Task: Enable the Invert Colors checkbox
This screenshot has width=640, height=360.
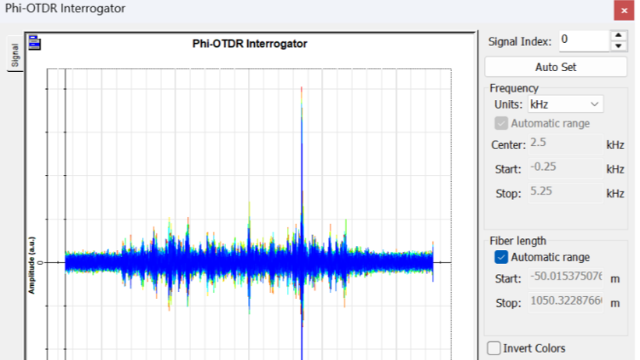Action: (493, 348)
